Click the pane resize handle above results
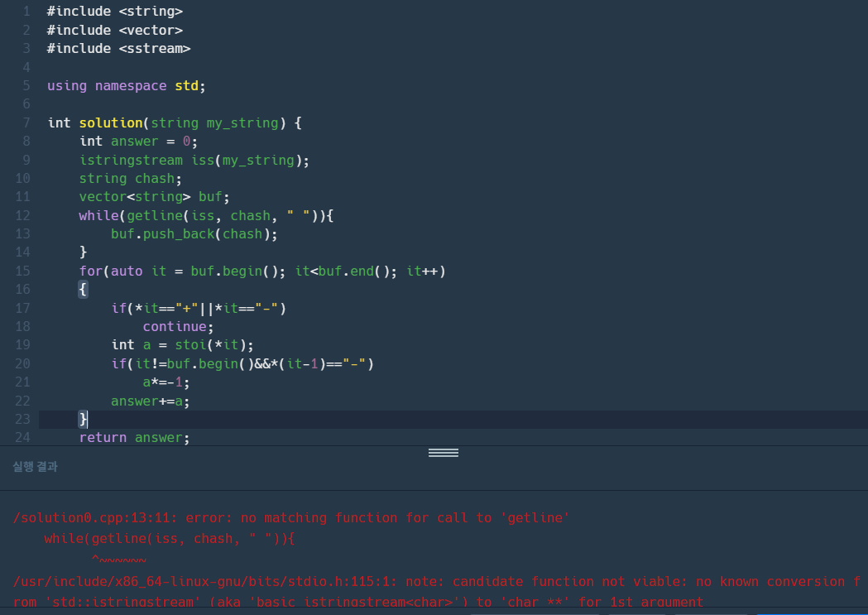Viewport: 868px width, 615px height. click(x=443, y=453)
